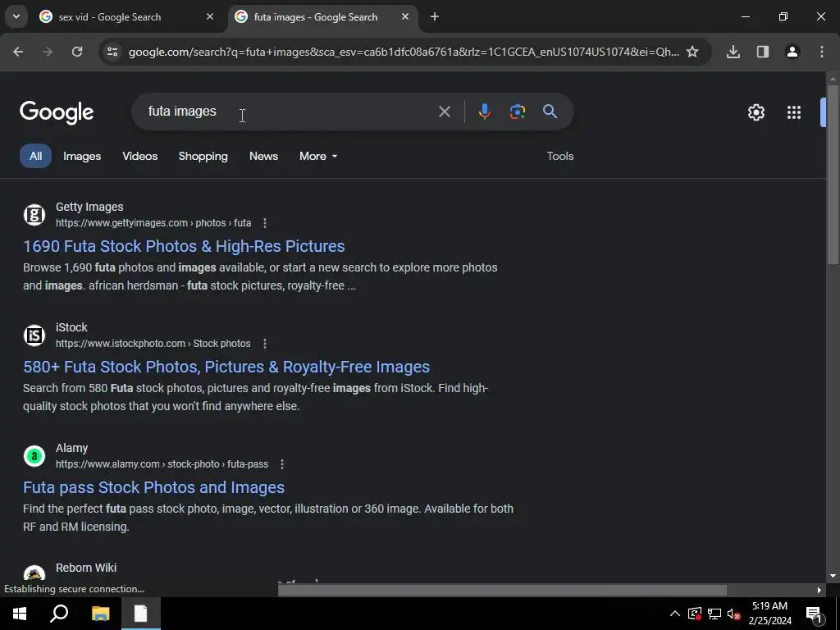Focus the Google search input field

pos(290,112)
